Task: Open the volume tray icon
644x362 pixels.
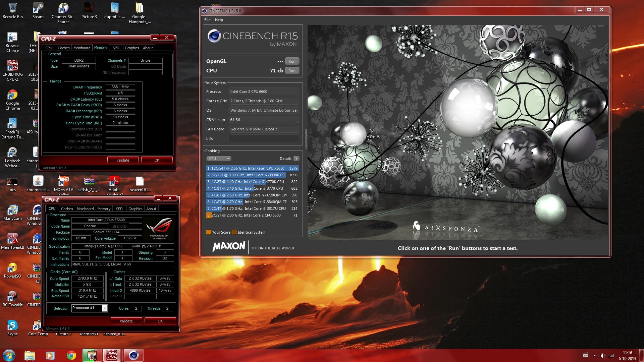Action: pos(603,356)
